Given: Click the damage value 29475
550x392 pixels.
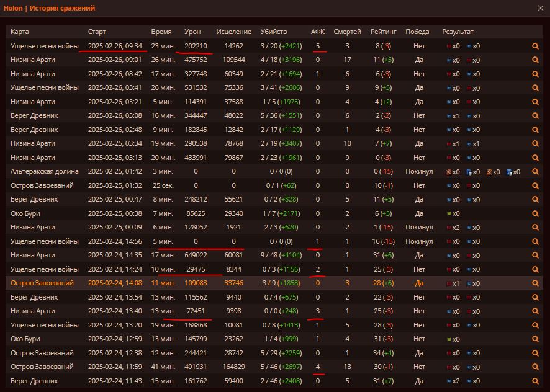Looking at the screenshot, I should click(x=196, y=269).
